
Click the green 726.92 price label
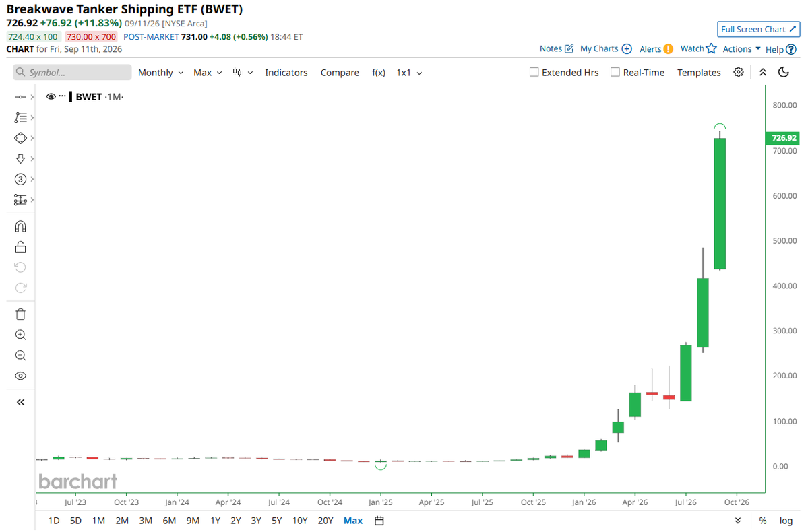[x=783, y=138]
